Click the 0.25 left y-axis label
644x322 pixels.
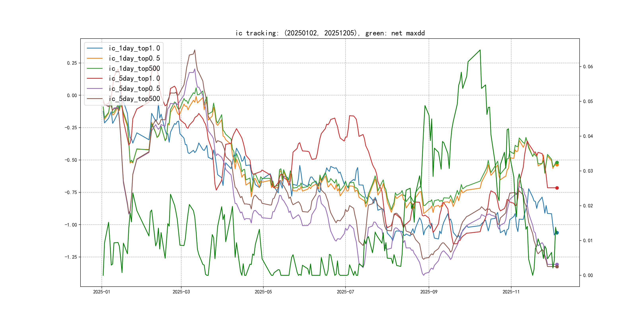click(72, 63)
